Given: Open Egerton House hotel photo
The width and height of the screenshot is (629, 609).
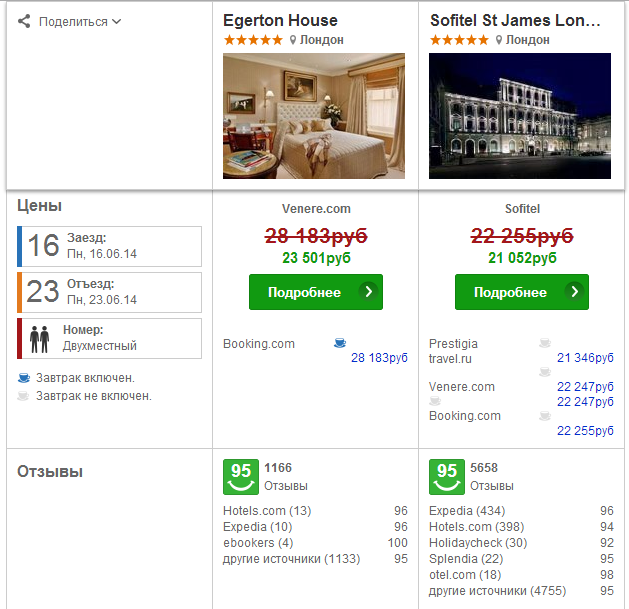Looking at the screenshot, I should tap(314, 115).
